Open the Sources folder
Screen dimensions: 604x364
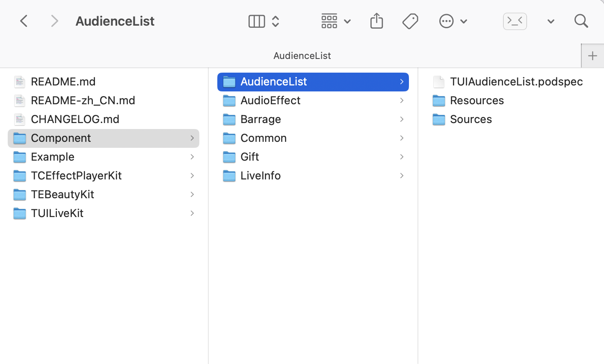click(471, 119)
